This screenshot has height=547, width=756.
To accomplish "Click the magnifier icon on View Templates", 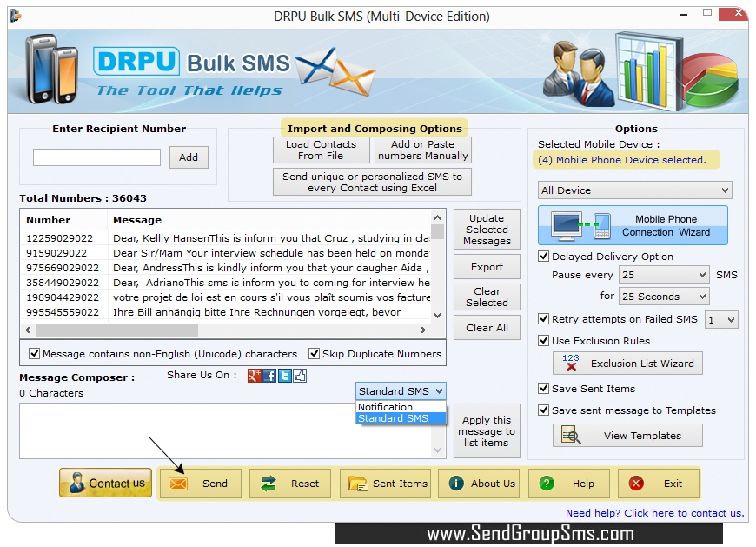I will [x=571, y=435].
